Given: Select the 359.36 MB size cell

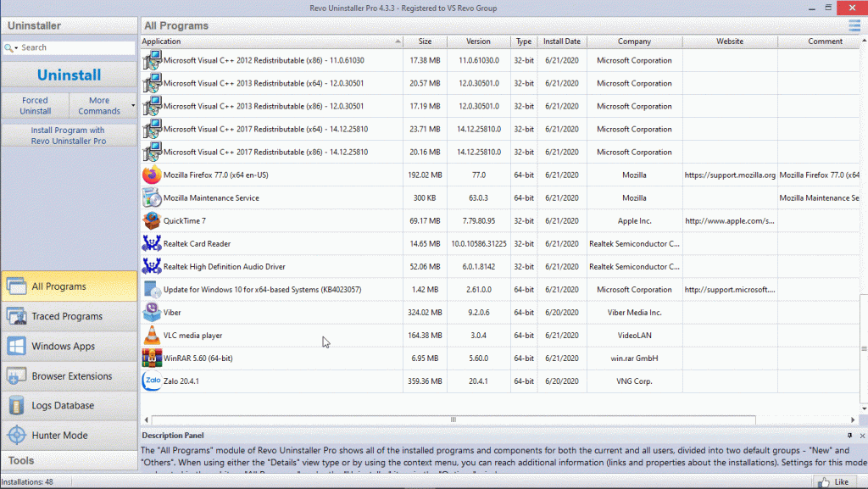Looking at the screenshot, I should pyautogui.click(x=426, y=381).
